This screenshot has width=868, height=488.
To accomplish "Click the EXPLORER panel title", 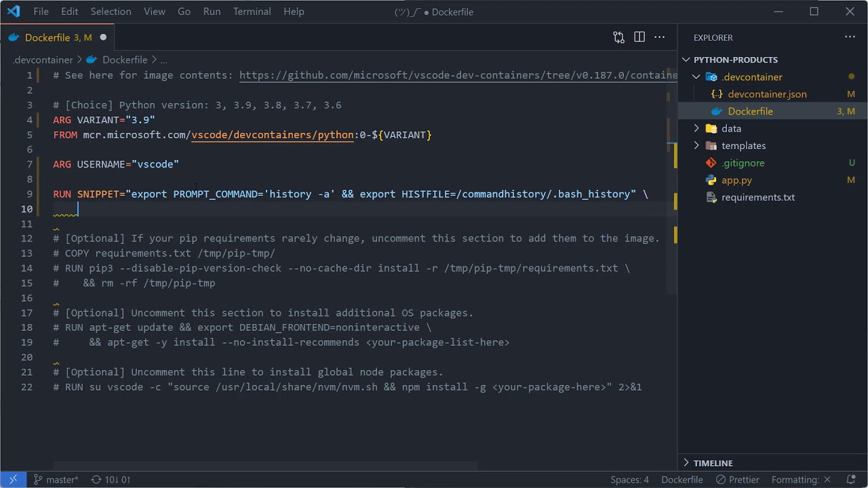I will (x=713, y=37).
